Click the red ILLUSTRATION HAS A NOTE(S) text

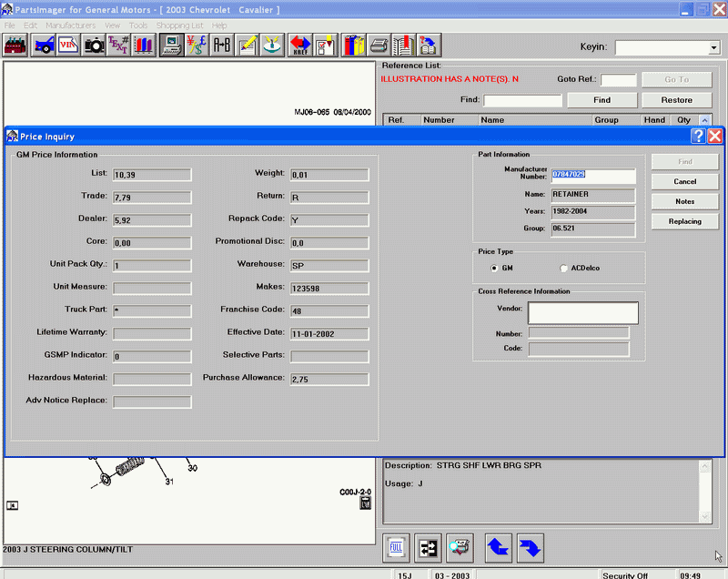(450, 79)
